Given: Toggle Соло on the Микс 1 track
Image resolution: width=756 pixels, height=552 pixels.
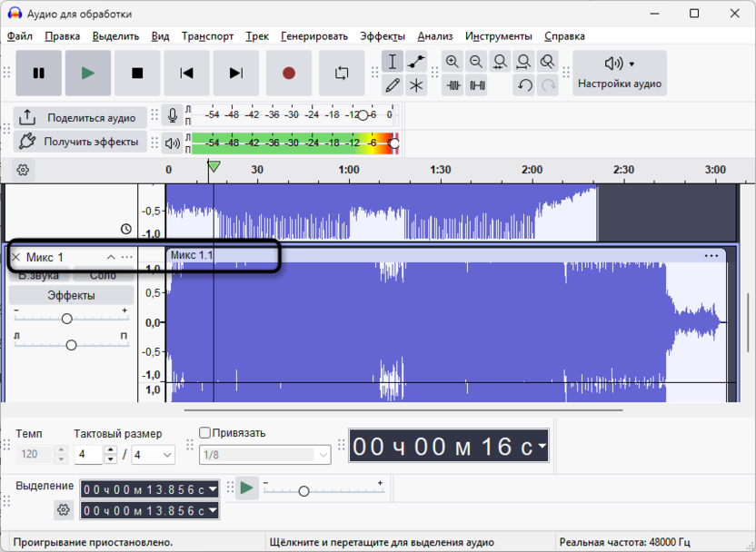Looking at the screenshot, I should click(x=103, y=276).
